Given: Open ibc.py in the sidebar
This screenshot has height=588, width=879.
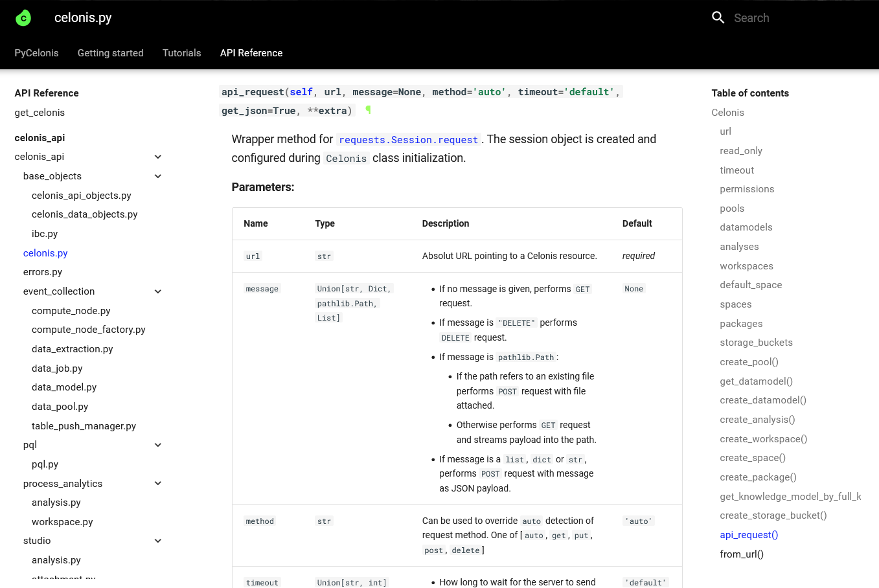Looking at the screenshot, I should 45,234.
